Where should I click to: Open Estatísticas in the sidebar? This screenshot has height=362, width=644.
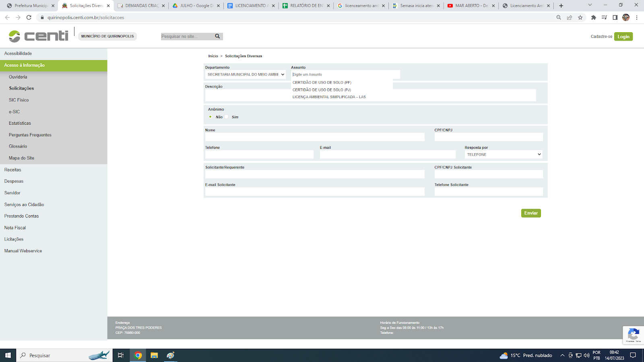click(x=20, y=123)
